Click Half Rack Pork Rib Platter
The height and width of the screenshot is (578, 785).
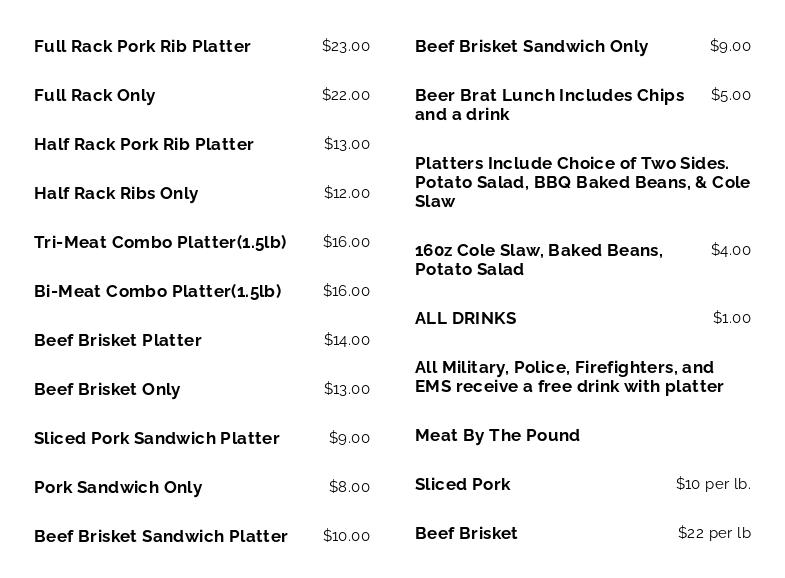(x=144, y=145)
